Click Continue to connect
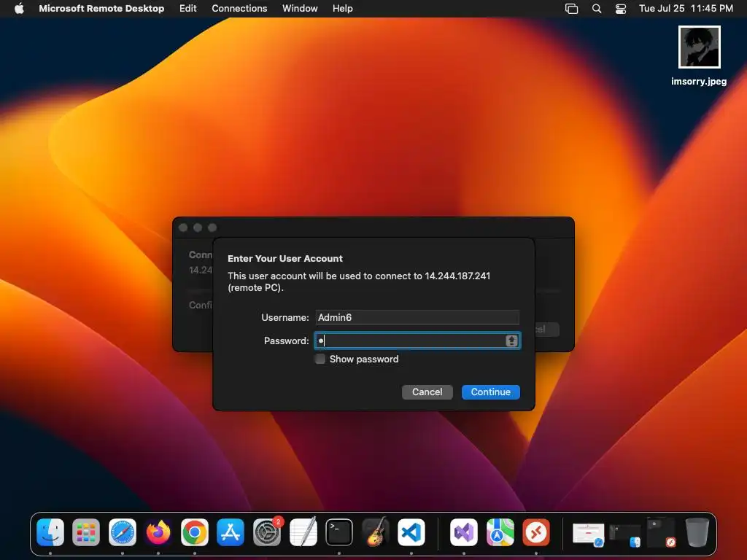The height and width of the screenshot is (560, 747). click(491, 392)
